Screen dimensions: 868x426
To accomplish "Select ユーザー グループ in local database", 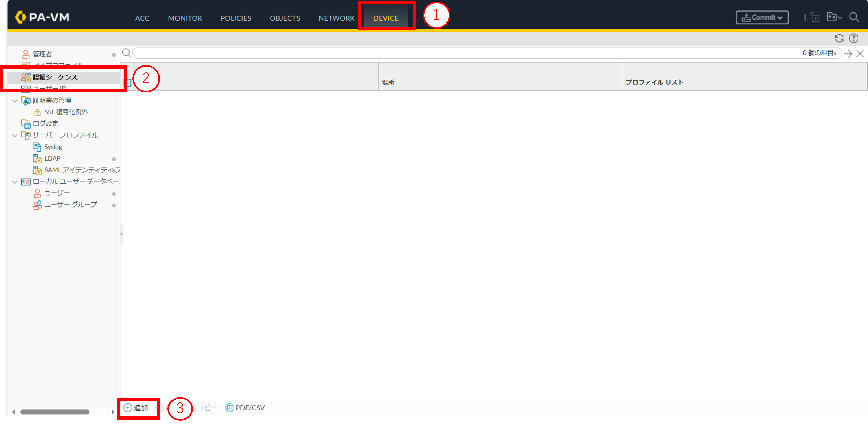I will tap(70, 205).
